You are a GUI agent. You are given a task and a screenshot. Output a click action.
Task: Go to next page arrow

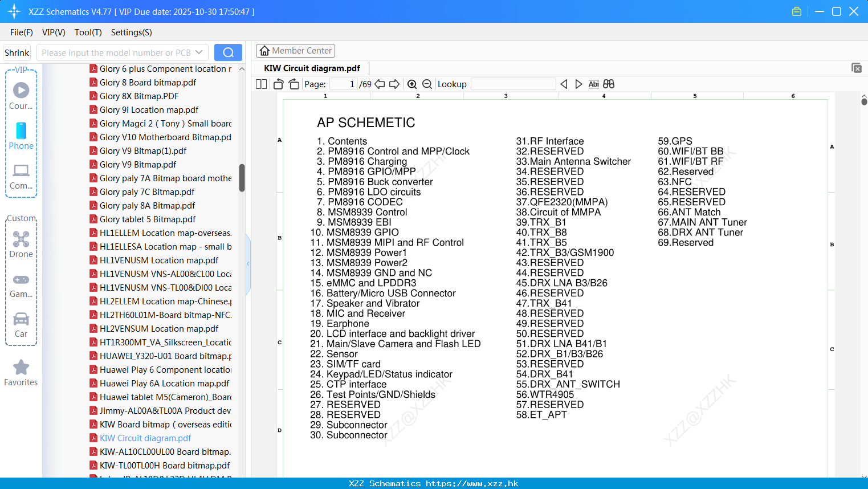394,84
